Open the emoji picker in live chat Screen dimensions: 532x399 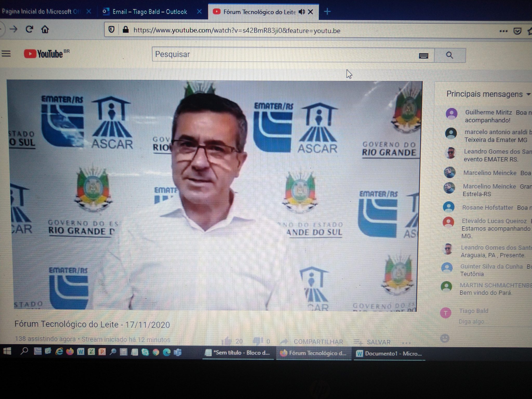(x=445, y=338)
